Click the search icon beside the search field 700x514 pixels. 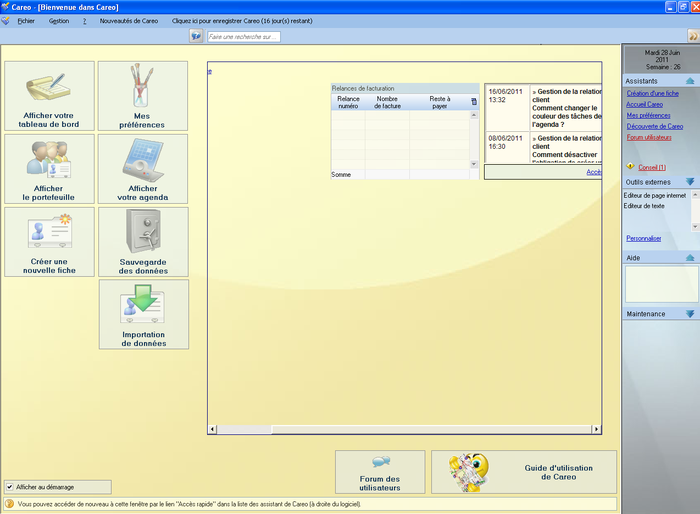[x=196, y=36]
